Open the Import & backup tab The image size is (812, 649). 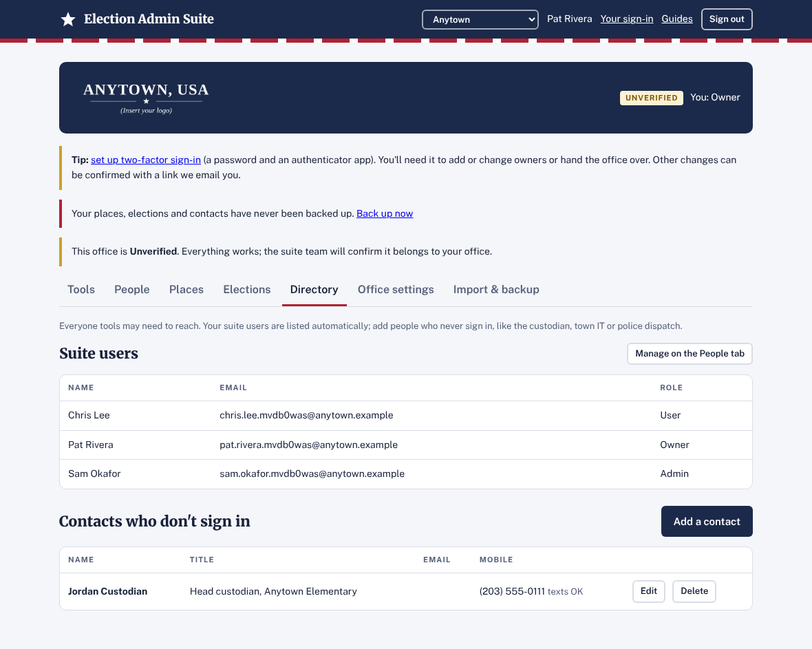coord(496,290)
